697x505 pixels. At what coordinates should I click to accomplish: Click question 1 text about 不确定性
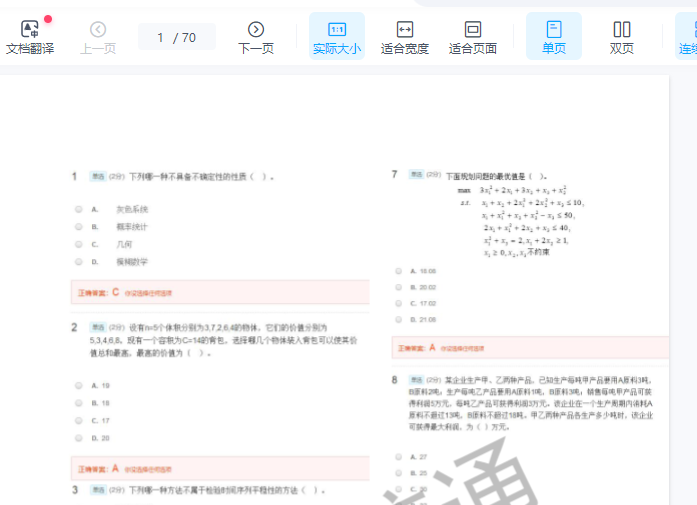tap(201, 176)
